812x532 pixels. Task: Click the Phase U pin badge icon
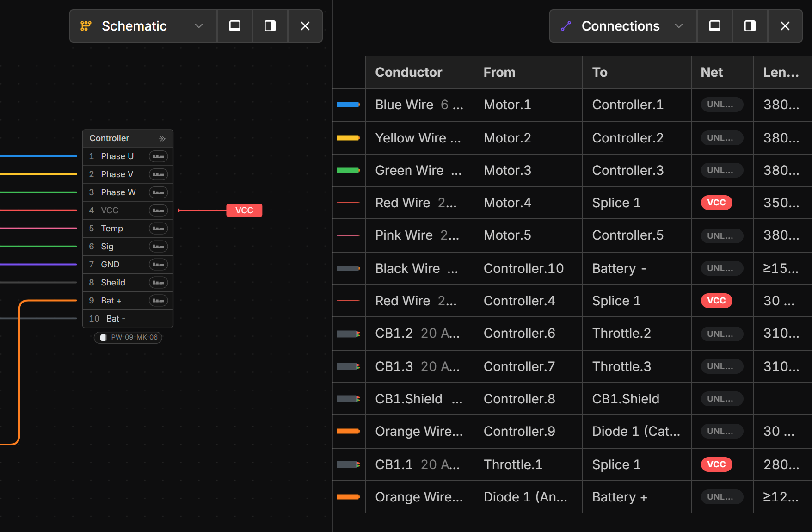tap(158, 156)
